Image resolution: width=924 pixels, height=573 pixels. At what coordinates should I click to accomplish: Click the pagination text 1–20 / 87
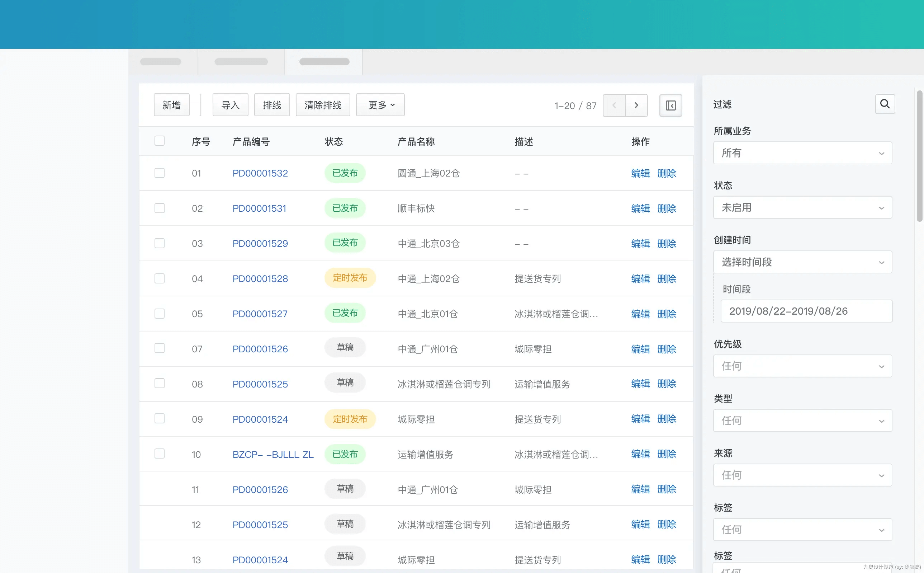click(575, 106)
